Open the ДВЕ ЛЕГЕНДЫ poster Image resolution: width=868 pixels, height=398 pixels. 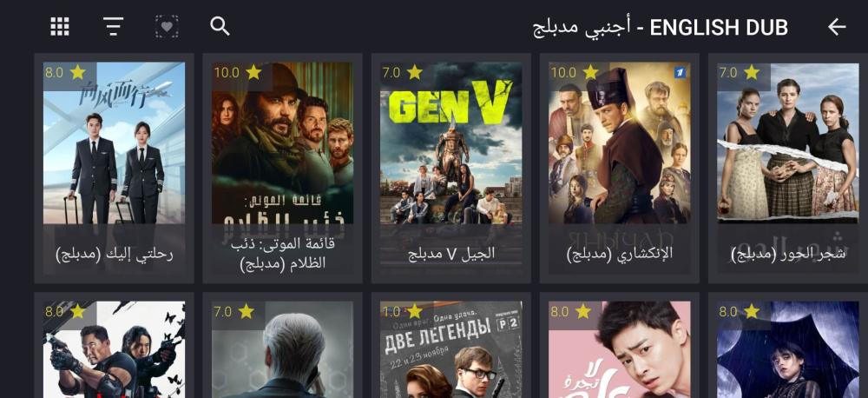coord(450,350)
